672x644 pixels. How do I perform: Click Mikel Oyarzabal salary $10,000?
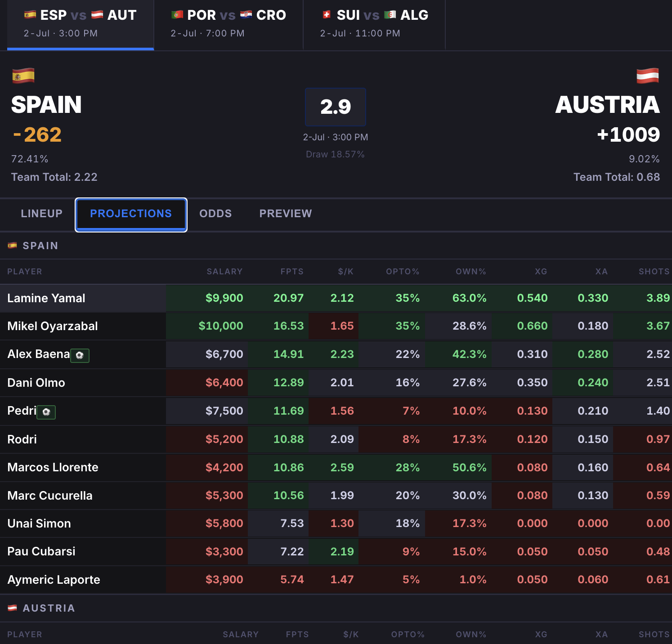[221, 326]
